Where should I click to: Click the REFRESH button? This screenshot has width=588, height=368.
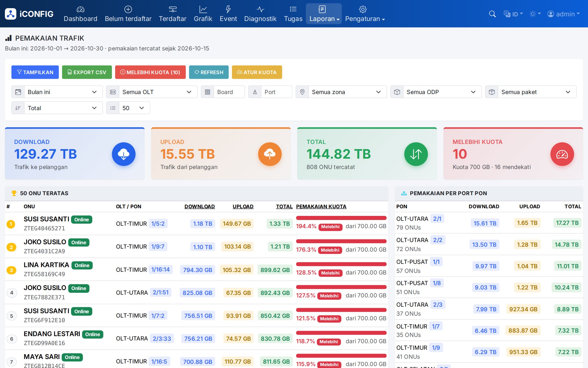tap(209, 72)
